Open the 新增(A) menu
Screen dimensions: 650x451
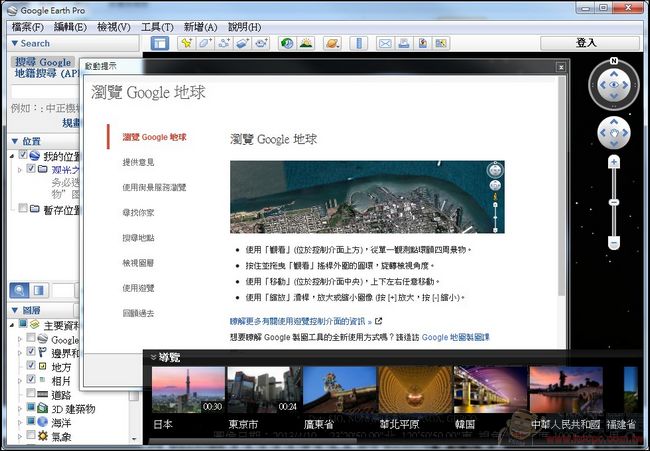click(x=200, y=27)
